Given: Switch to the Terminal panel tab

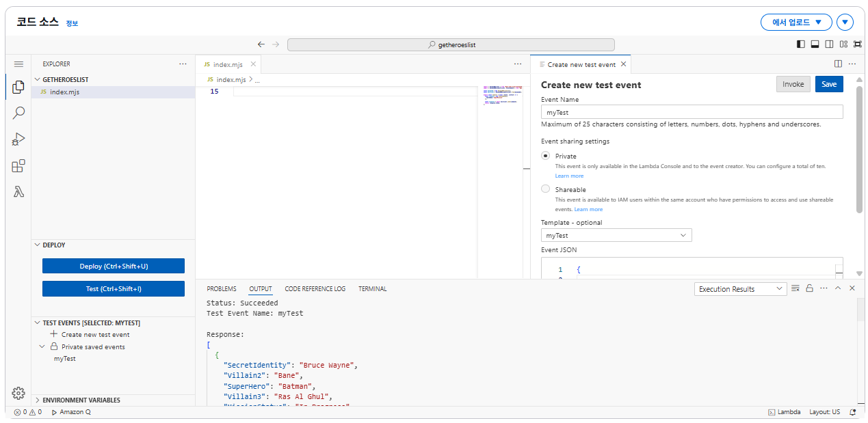Looking at the screenshot, I should point(372,289).
